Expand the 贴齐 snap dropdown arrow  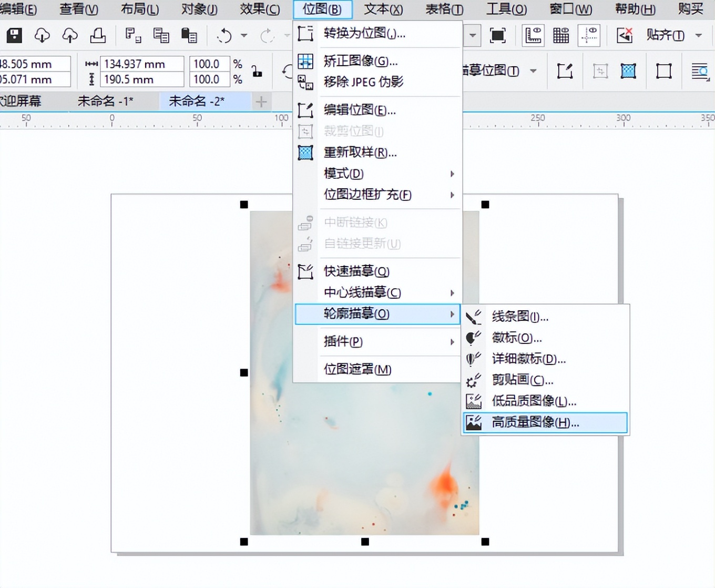pos(699,35)
